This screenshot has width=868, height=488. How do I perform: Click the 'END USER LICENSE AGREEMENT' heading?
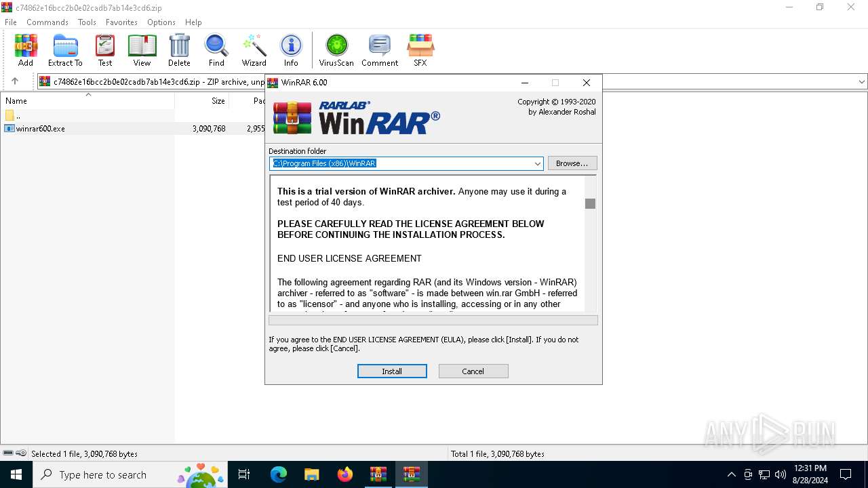(x=349, y=258)
